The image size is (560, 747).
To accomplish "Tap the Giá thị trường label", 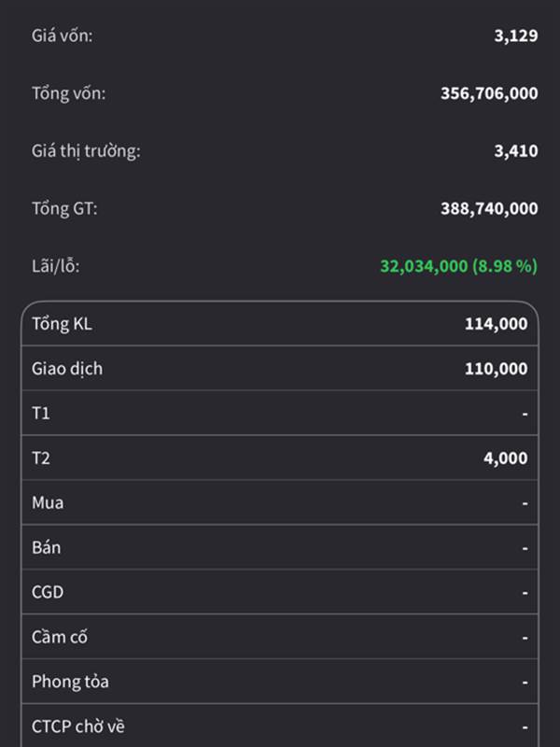I will click(x=86, y=150).
